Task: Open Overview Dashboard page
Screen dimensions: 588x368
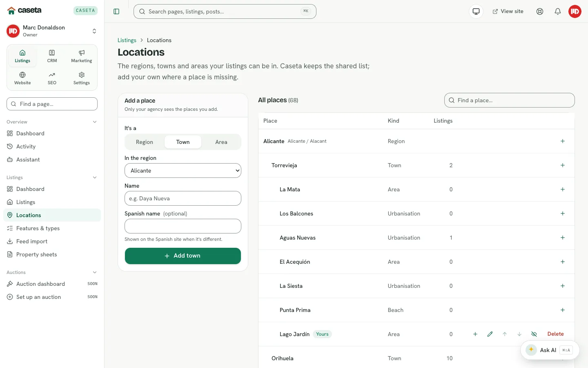Action: [x=52, y=133]
